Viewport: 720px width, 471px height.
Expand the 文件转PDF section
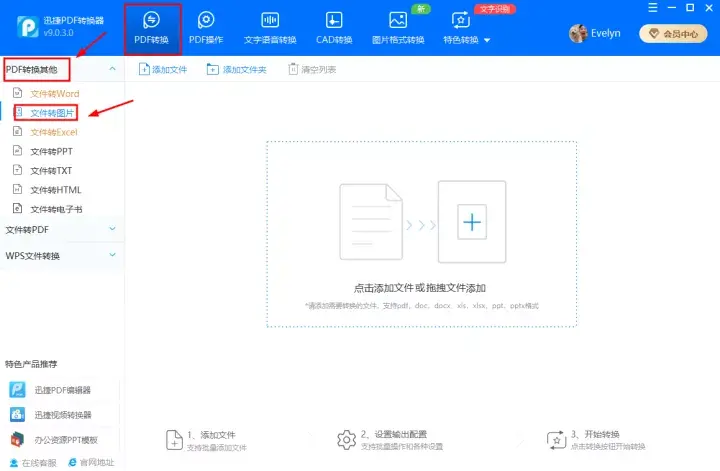112,229
